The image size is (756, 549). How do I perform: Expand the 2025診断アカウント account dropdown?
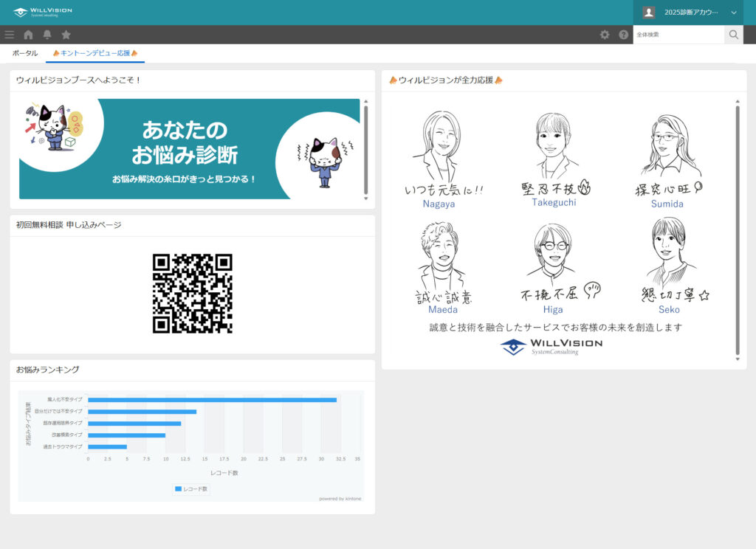733,13
